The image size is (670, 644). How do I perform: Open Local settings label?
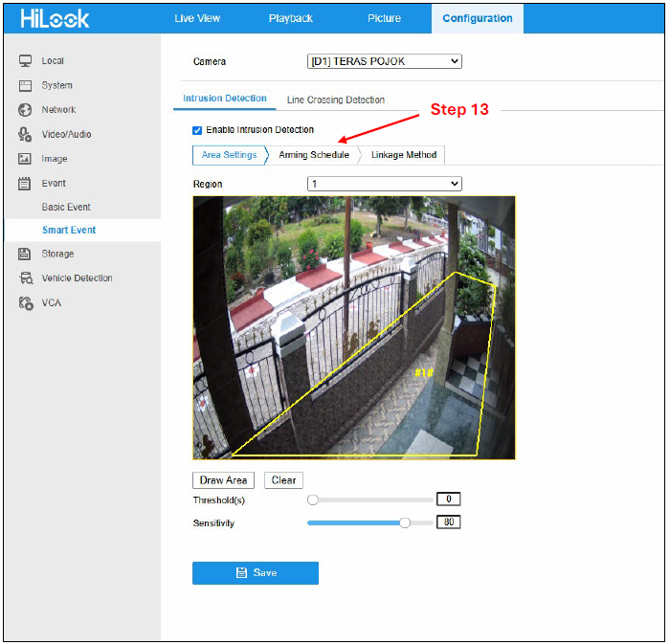pos(53,60)
